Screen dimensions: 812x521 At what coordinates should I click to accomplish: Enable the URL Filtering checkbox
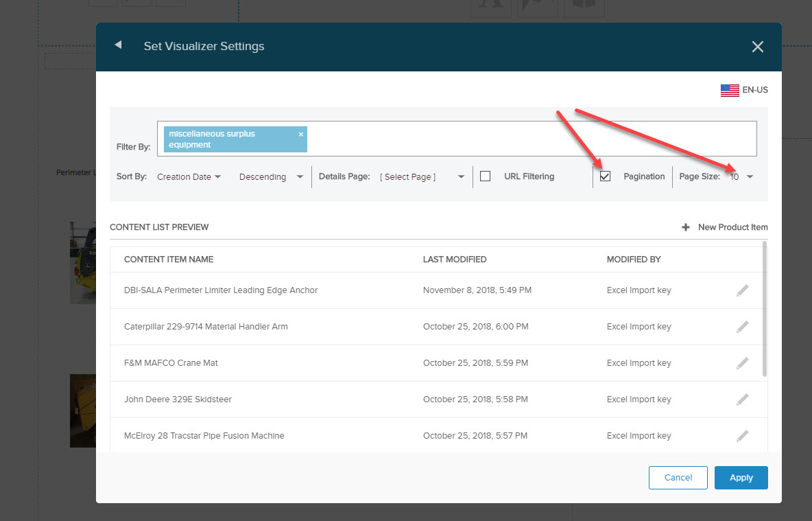(485, 176)
